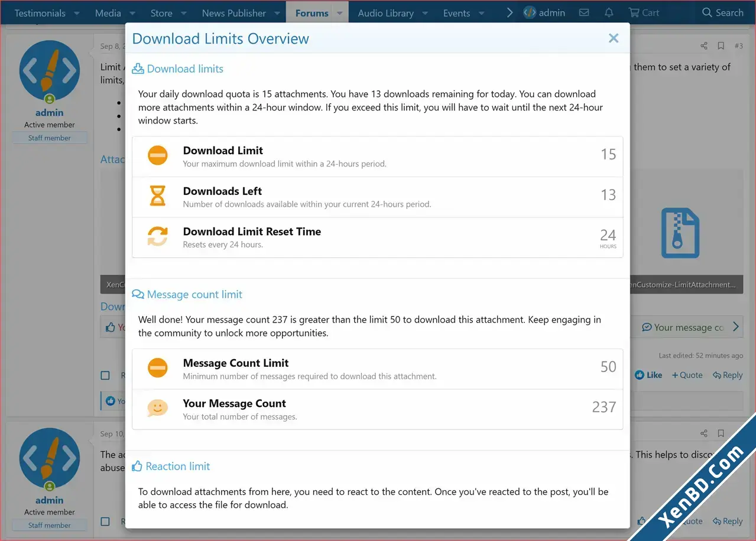The width and height of the screenshot is (756, 541).
Task: Click the orange minus icon beside Message Count Limit
Action: pyautogui.click(x=157, y=369)
